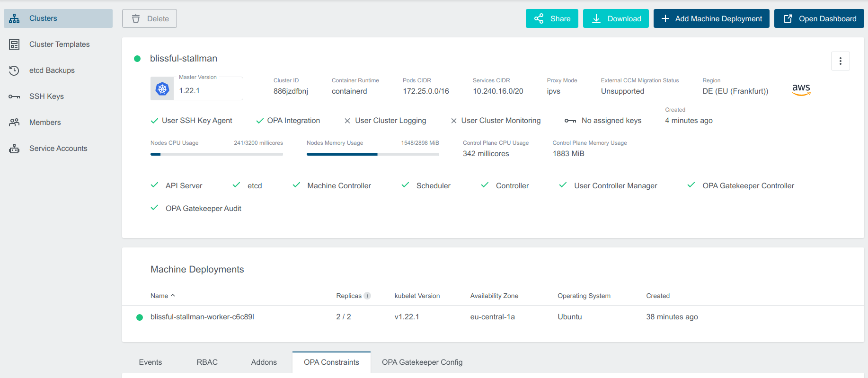
Task: Click the Download kubeconfig button
Action: pyautogui.click(x=616, y=18)
